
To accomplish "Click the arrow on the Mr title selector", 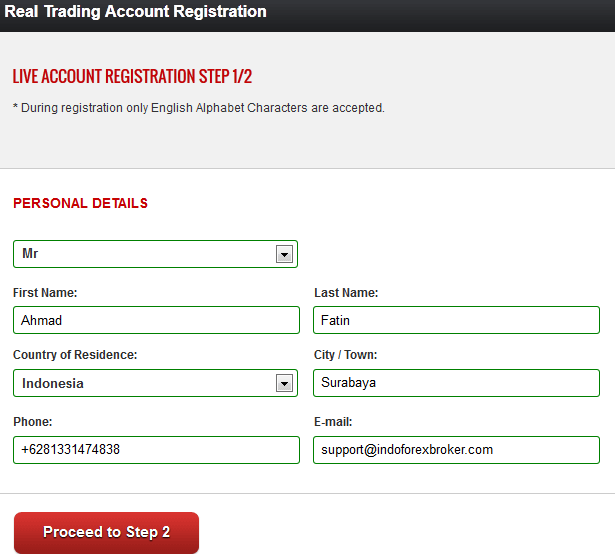I will point(284,254).
